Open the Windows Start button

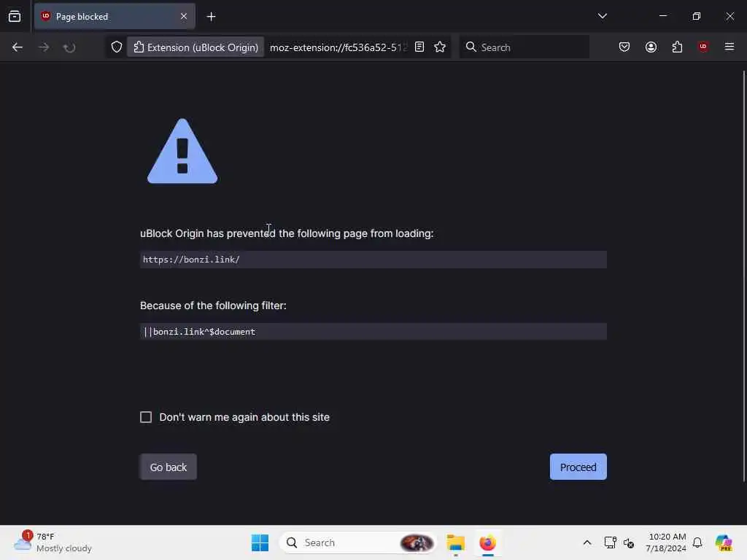point(260,542)
